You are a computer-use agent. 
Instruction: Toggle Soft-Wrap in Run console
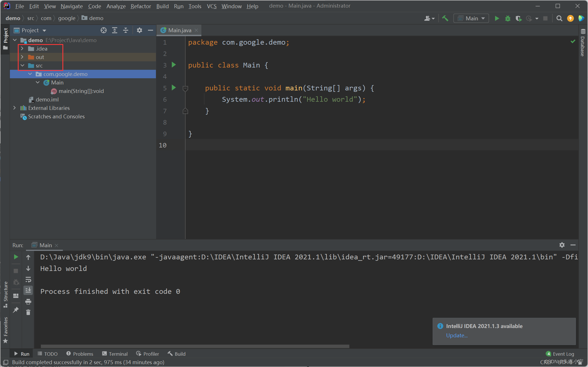click(28, 280)
